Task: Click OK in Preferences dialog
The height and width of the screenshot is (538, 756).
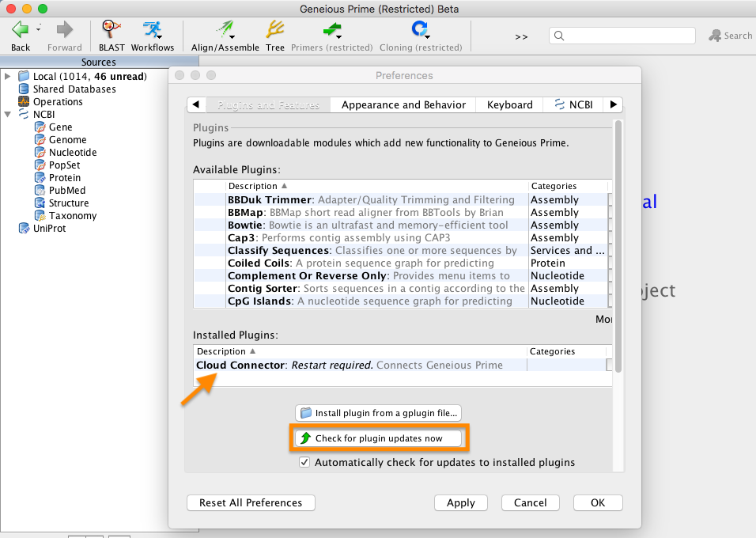Action: (598, 502)
